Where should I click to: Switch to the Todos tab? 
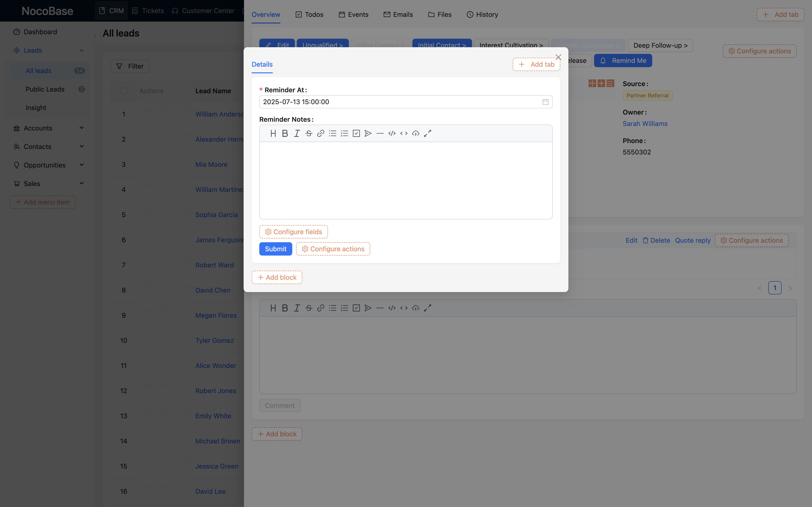(x=309, y=14)
